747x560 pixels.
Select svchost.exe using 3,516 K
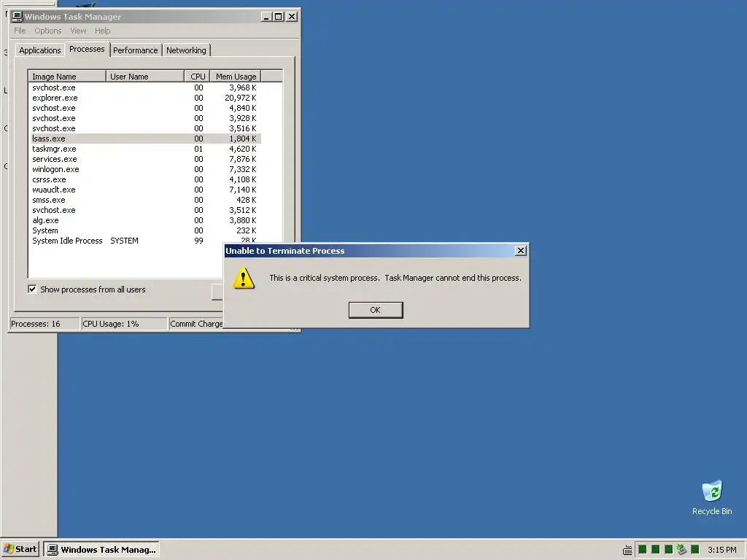[x=145, y=128]
